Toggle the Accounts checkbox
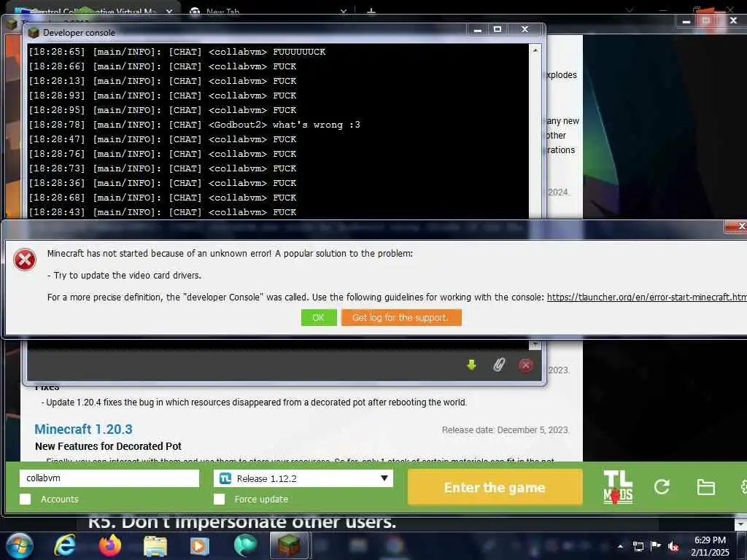747x560 pixels. point(26,499)
